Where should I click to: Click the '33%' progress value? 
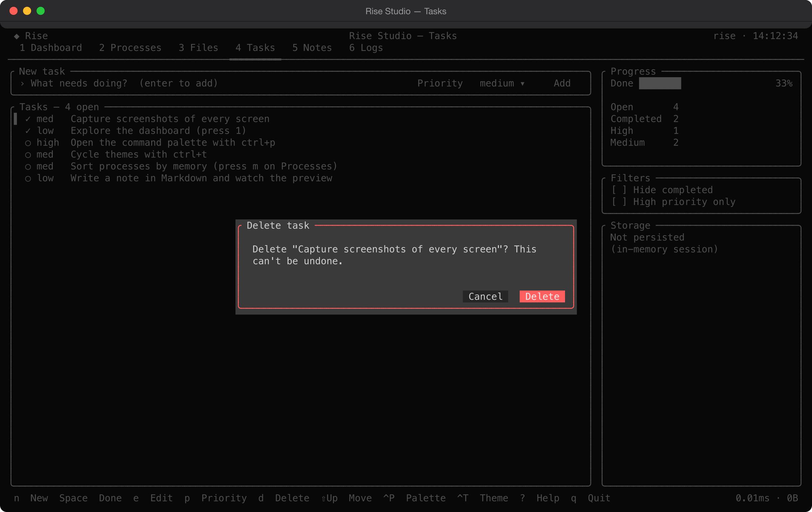pyautogui.click(x=784, y=83)
